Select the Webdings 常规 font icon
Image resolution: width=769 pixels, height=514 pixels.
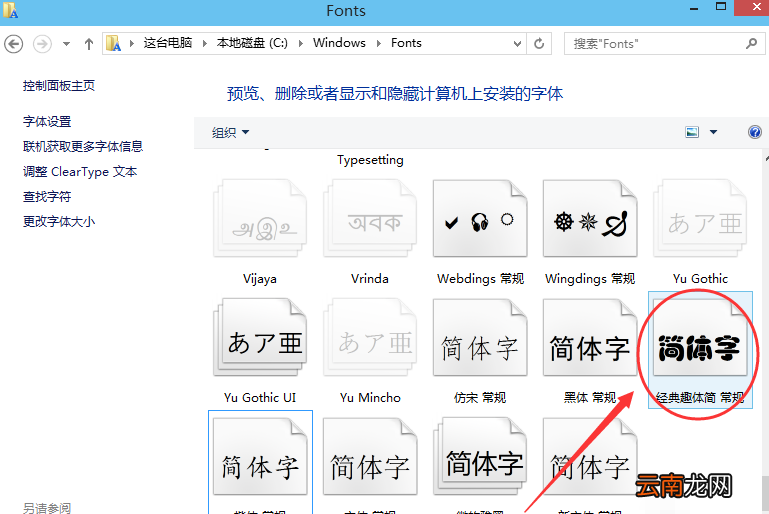480,218
